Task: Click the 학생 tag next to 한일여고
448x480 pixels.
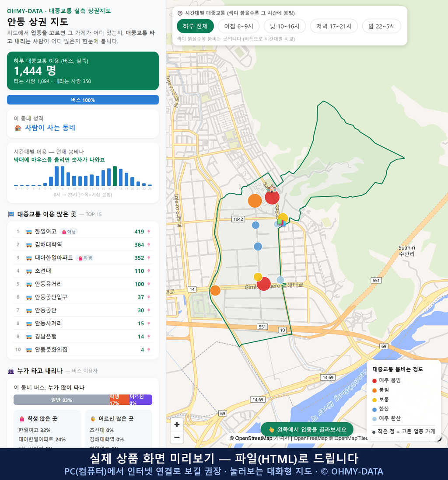Action: click(68, 232)
